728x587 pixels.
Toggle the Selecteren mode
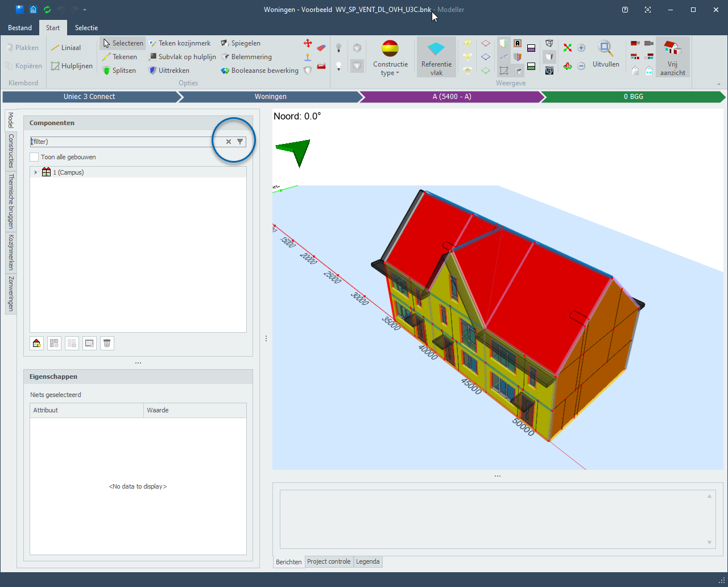tap(122, 43)
